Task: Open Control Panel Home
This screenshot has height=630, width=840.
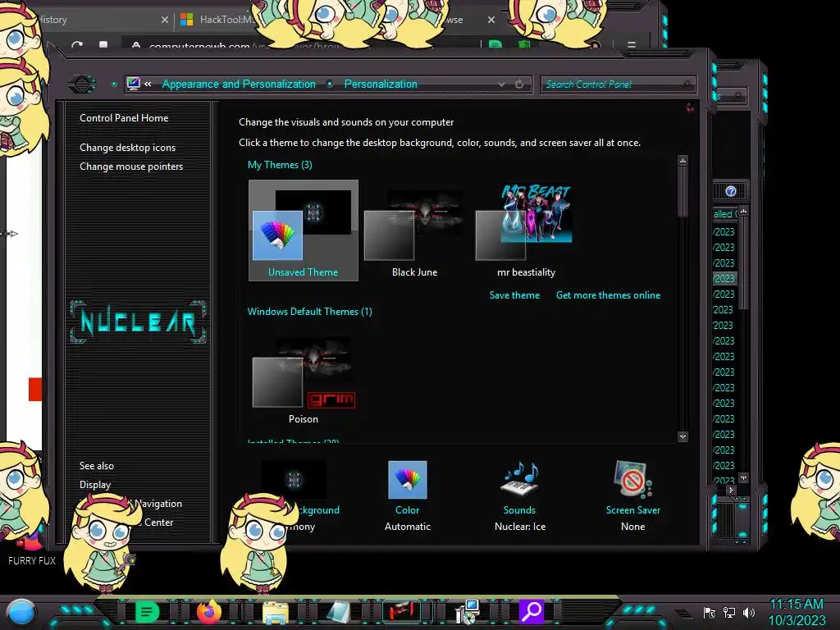Action: [x=124, y=118]
